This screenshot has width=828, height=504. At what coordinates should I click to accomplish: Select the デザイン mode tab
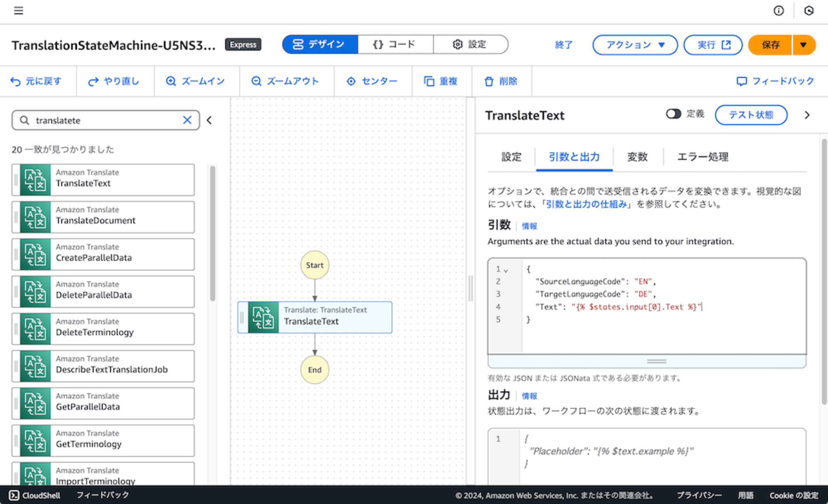tap(320, 44)
